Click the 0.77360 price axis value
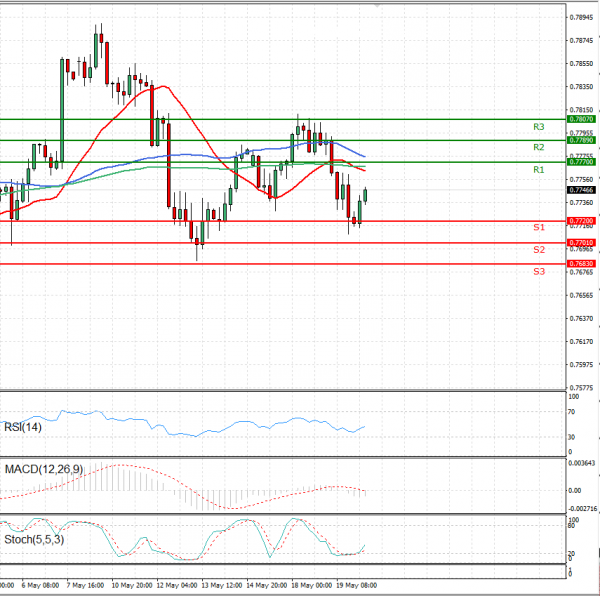The width and height of the screenshot is (600, 596). pyautogui.click(x=581, y=203)
